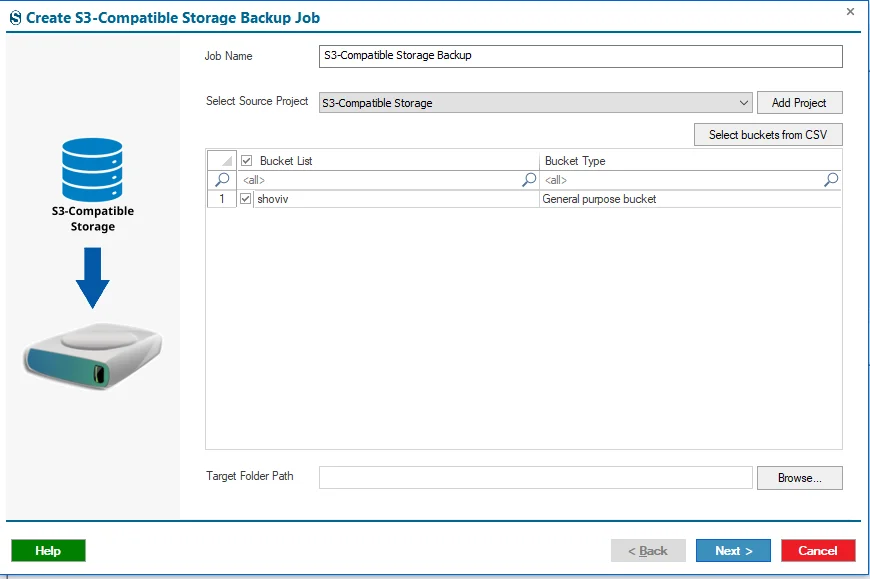Click the red Cancel button
870x579 pixels.
818,551
